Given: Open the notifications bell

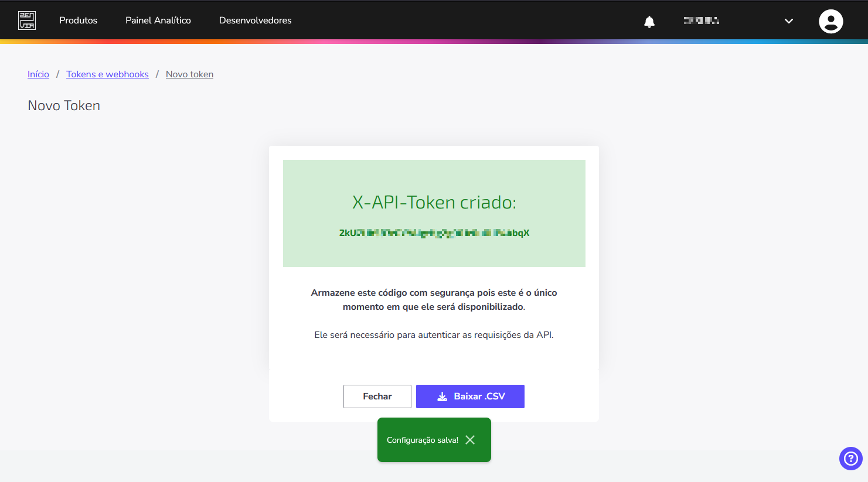Looking at the screenshot, I should point(649,22).
